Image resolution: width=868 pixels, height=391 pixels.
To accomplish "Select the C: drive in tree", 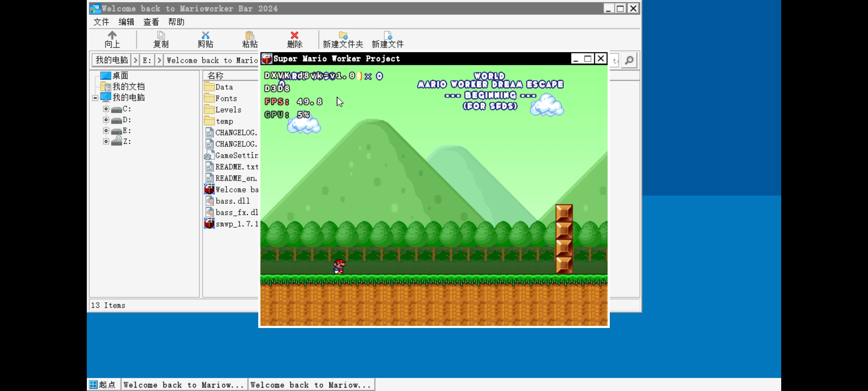I will (121, 109).
